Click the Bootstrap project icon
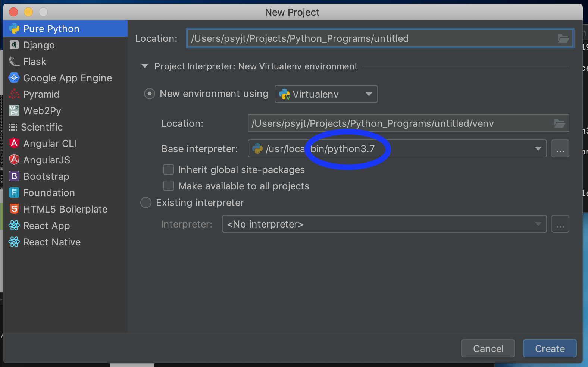Image resolution: width=588 pixels, height=367 pixels. 14,176
